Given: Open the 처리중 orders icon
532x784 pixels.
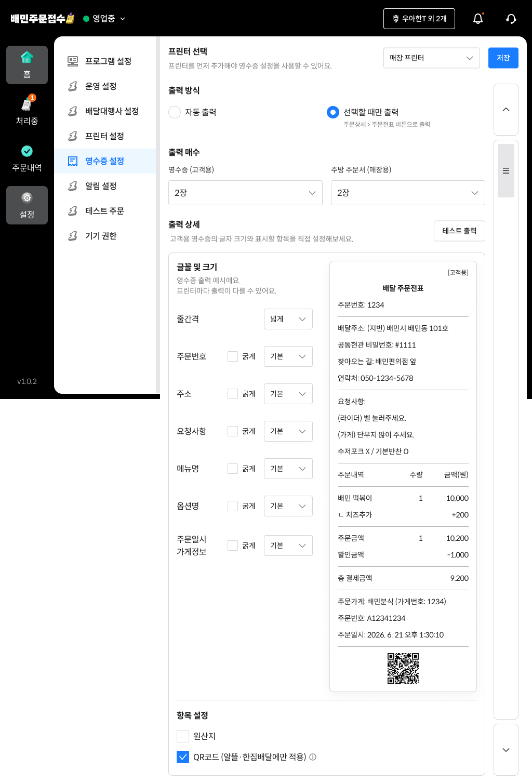Looking at the screenshot, I should point(27,104).
